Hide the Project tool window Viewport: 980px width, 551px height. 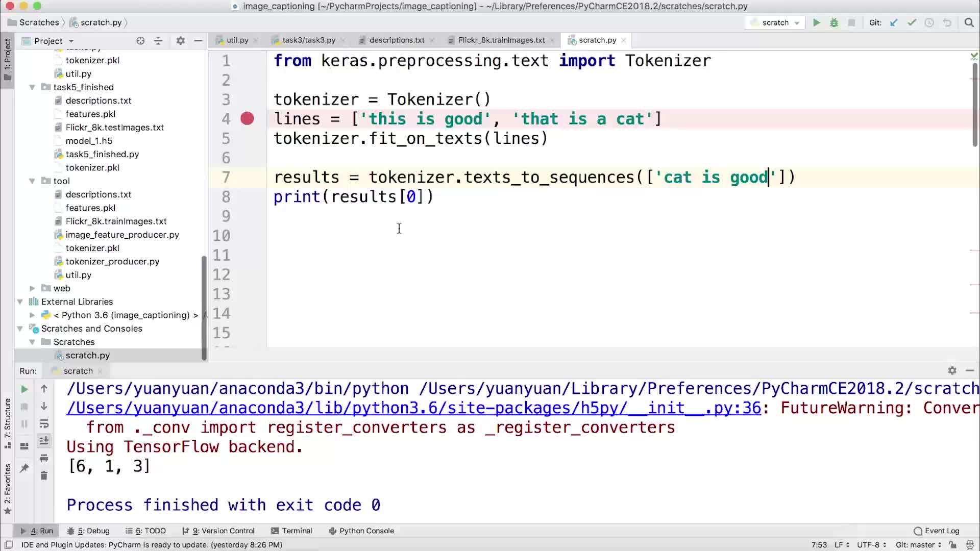tap(198, 41)
